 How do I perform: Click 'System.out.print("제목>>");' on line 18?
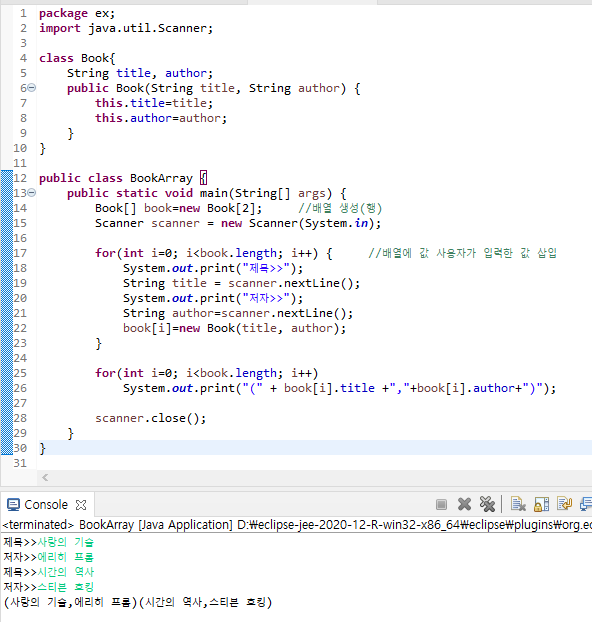tap(213, 268)
